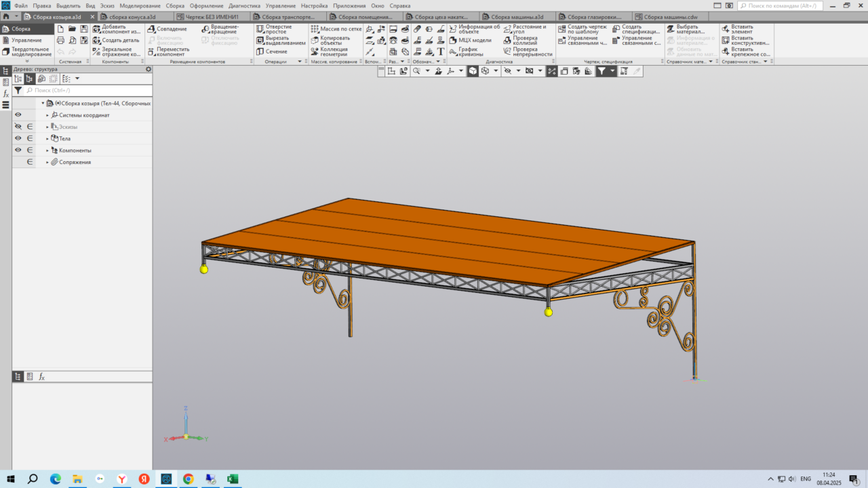The height and width of the screenshot is (488, 868).
Task: Open a file using the folder icon
Action: 72,29
